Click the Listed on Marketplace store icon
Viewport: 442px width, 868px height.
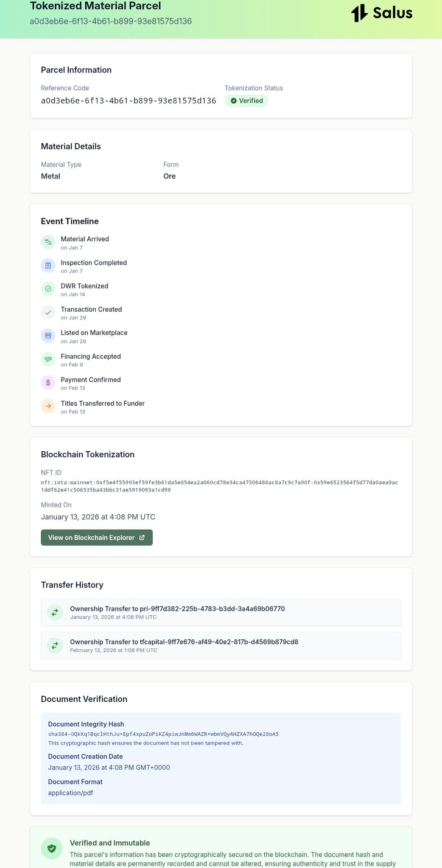pyautogui.click(x=48, y=336)
